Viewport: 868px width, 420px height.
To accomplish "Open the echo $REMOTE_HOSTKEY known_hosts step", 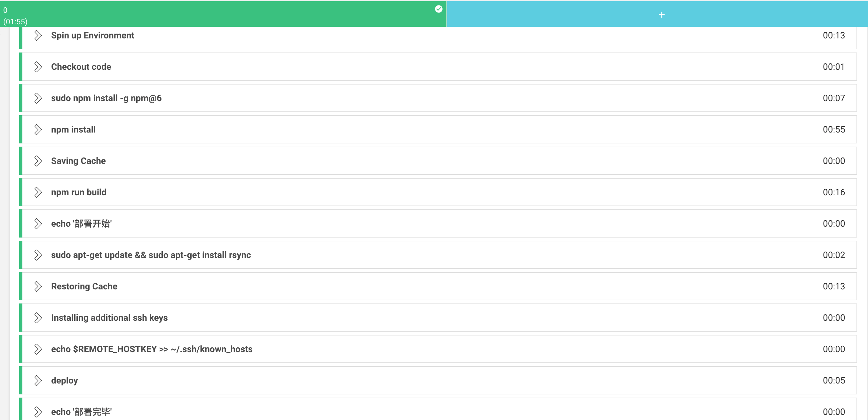I will tap(152, 349).
